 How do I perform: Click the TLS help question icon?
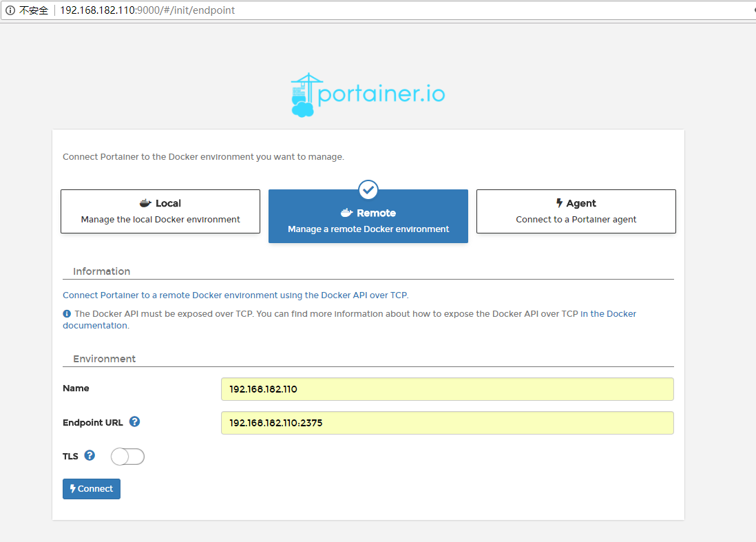pos(90,456)
